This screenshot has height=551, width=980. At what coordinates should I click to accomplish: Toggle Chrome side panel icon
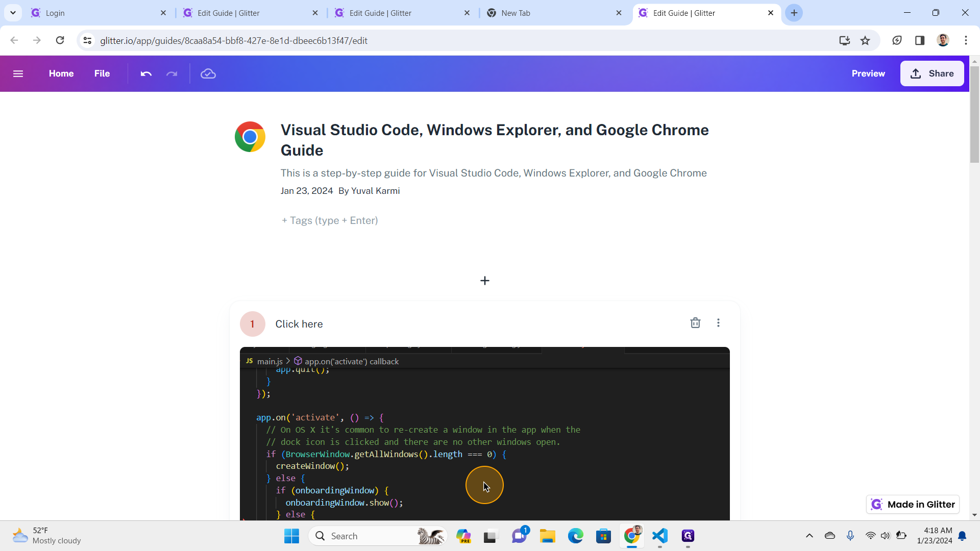click(920, 41)
